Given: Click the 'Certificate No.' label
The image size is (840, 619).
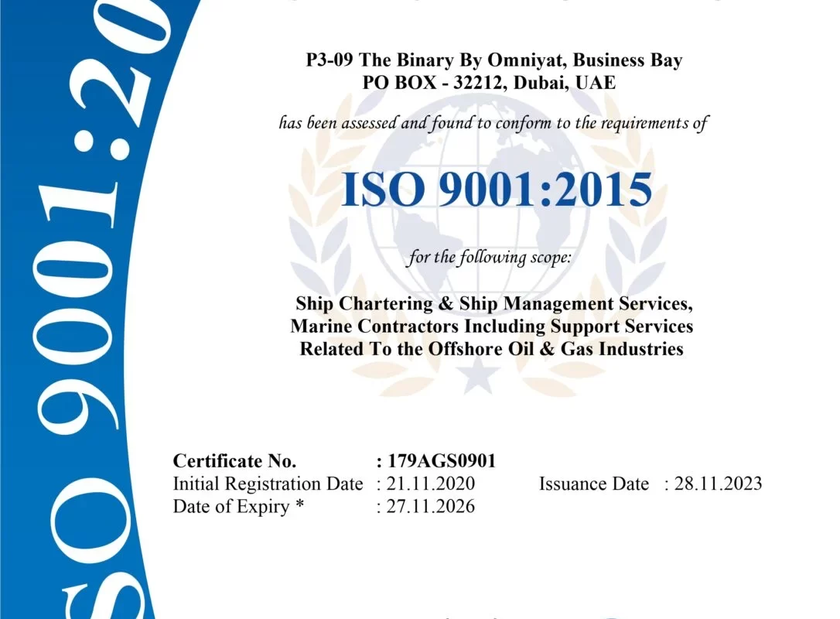Looking at the screenshot, I should coord(234,461).
